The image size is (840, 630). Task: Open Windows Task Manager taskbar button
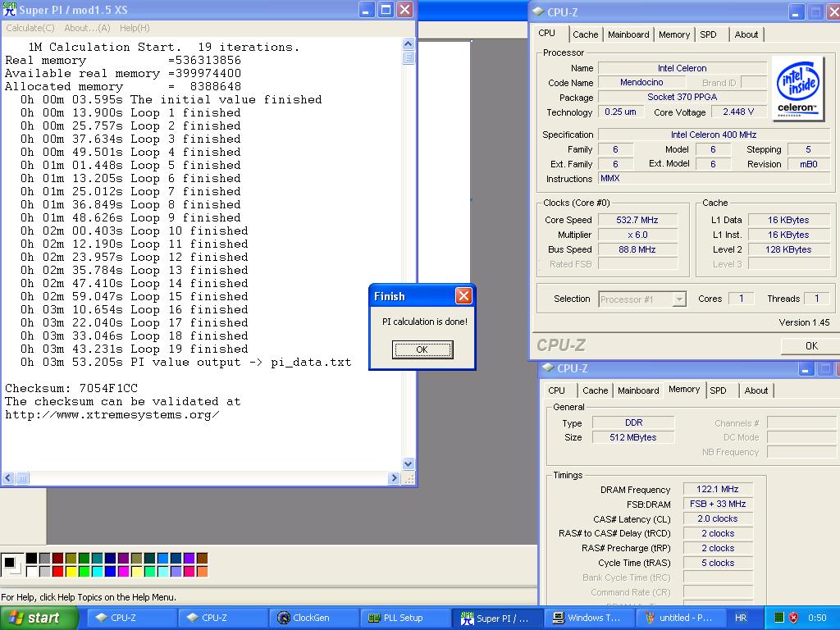coord(587,618)
